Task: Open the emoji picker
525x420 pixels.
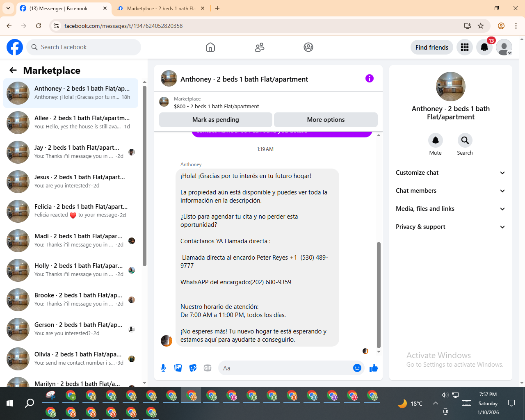Action: [357, 368]
